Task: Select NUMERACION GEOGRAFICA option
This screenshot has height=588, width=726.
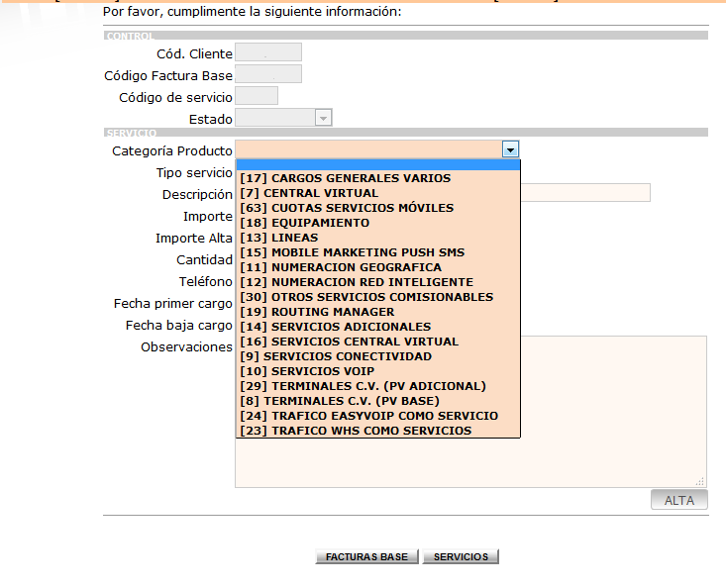Action: (x=378, y=267)
